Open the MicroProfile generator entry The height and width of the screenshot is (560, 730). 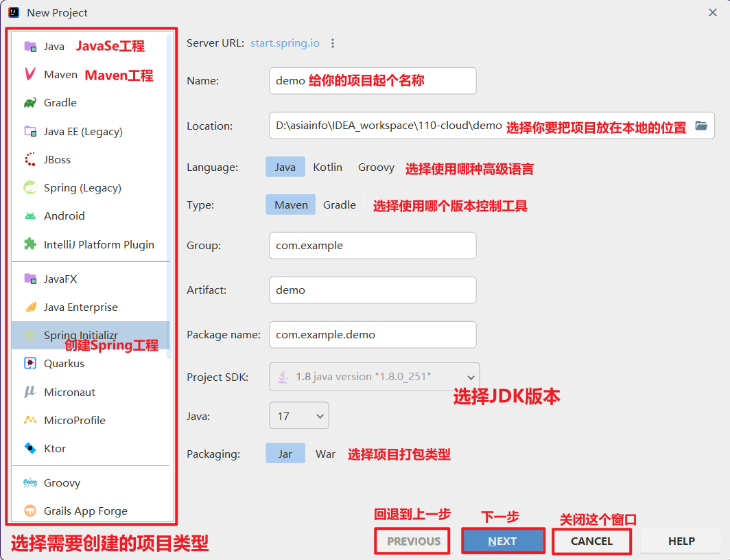pos(91,420)
